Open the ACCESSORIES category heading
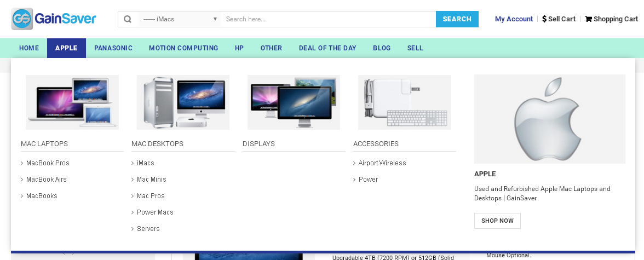This screenshot has width=644, height=260. (x=376, y=144)
